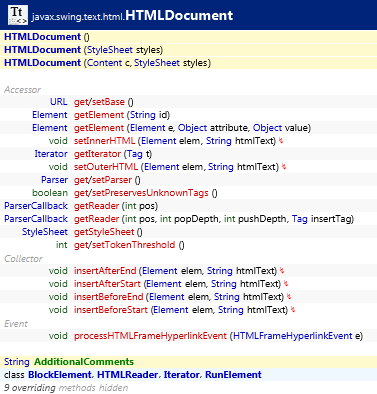The height and width of the screenshot is (394, 377).
Task: Open the insertBeforeEnd method
Action: [109, 297]
